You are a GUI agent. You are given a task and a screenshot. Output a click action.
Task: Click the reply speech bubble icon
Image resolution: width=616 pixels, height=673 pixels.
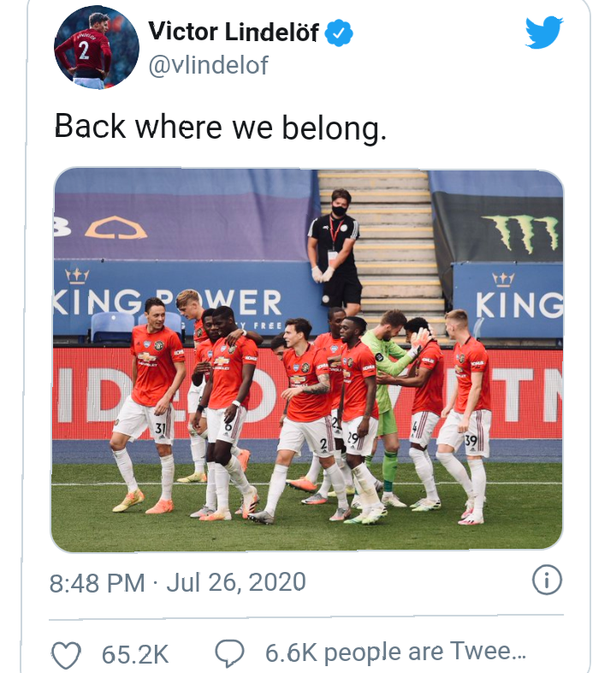pyautogui.click(x=229, y=655)
